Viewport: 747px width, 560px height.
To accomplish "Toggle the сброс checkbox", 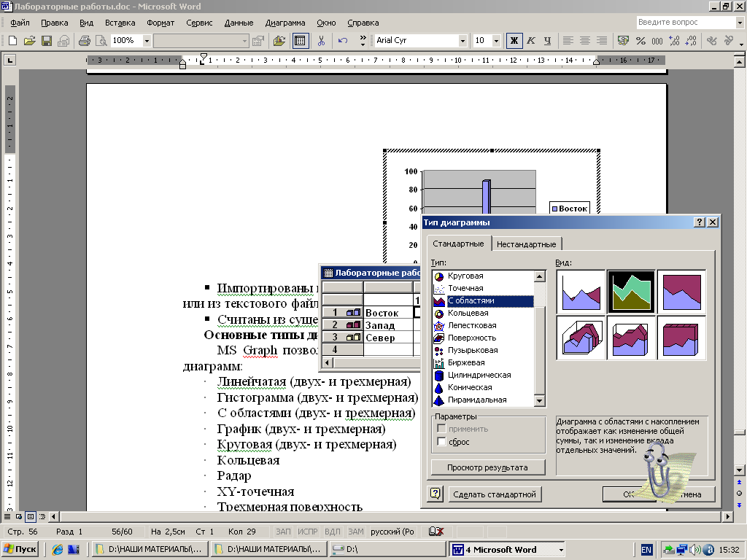I will point(441,442).
